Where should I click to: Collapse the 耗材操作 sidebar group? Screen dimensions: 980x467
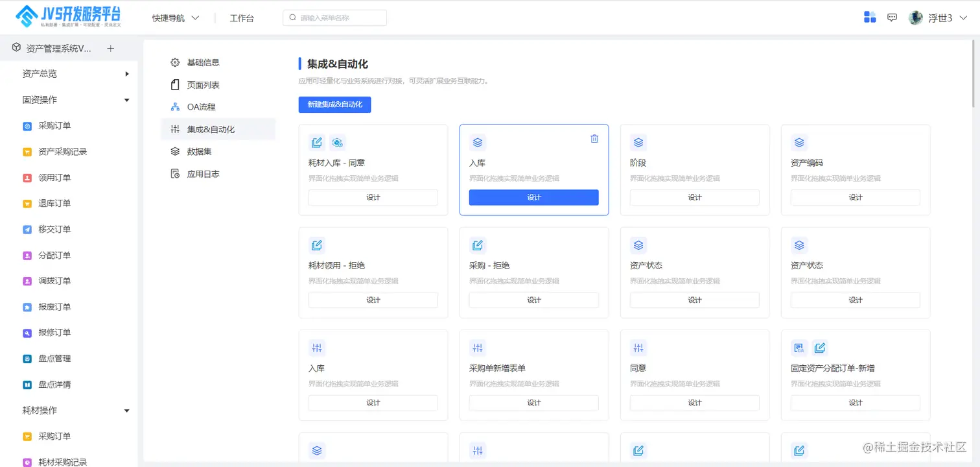76,411
